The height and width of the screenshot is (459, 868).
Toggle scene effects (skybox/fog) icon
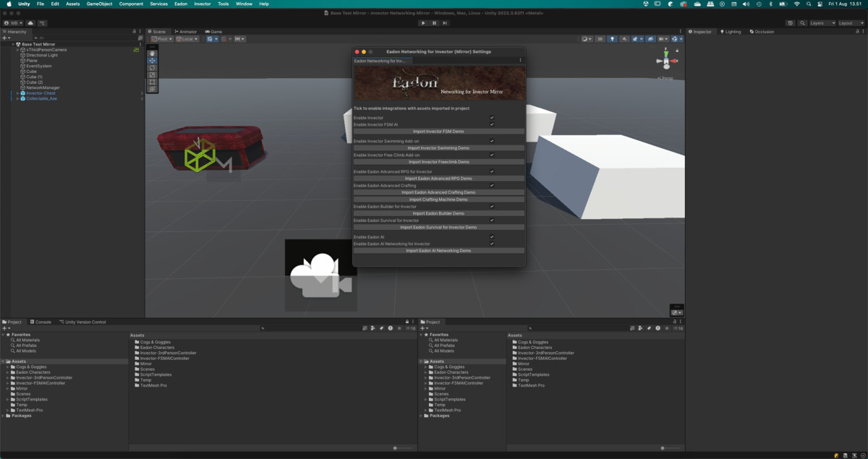(637, 39)
